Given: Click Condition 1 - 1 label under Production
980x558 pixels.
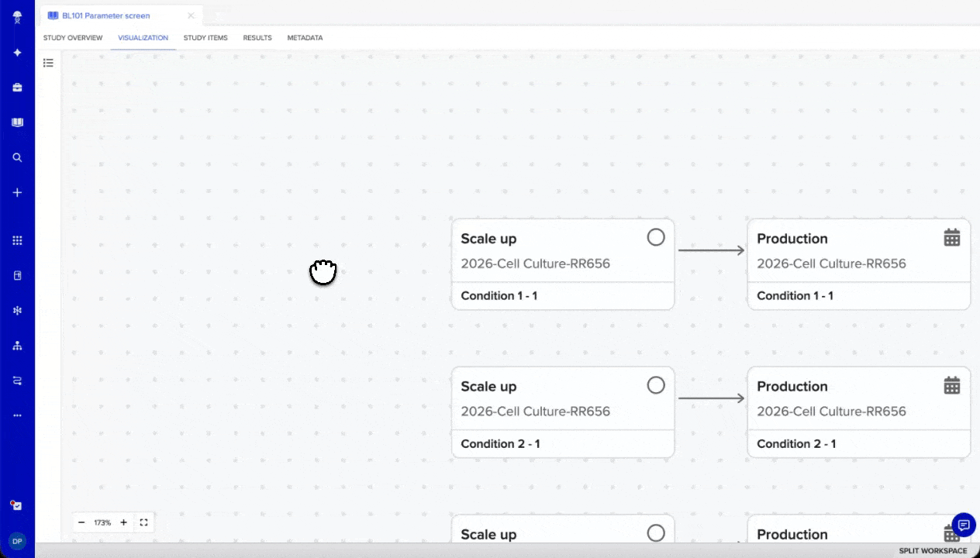Looking at the screenshot, I should click(795, 296).
